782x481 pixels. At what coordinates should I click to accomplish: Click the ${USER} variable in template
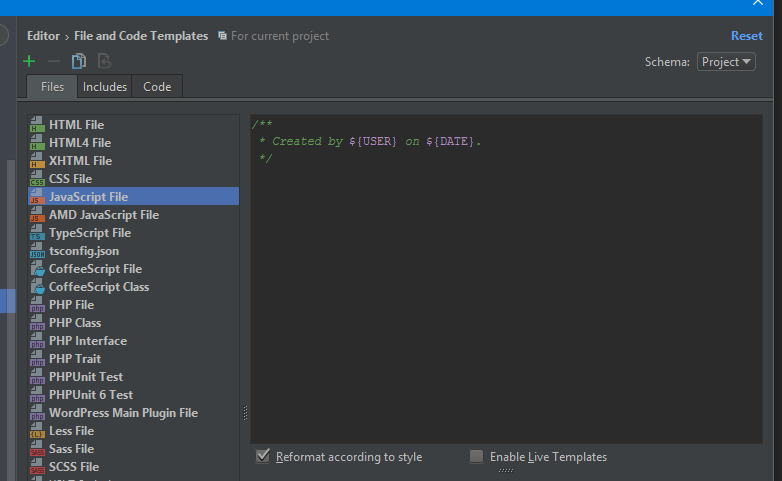tap(373, 141)
